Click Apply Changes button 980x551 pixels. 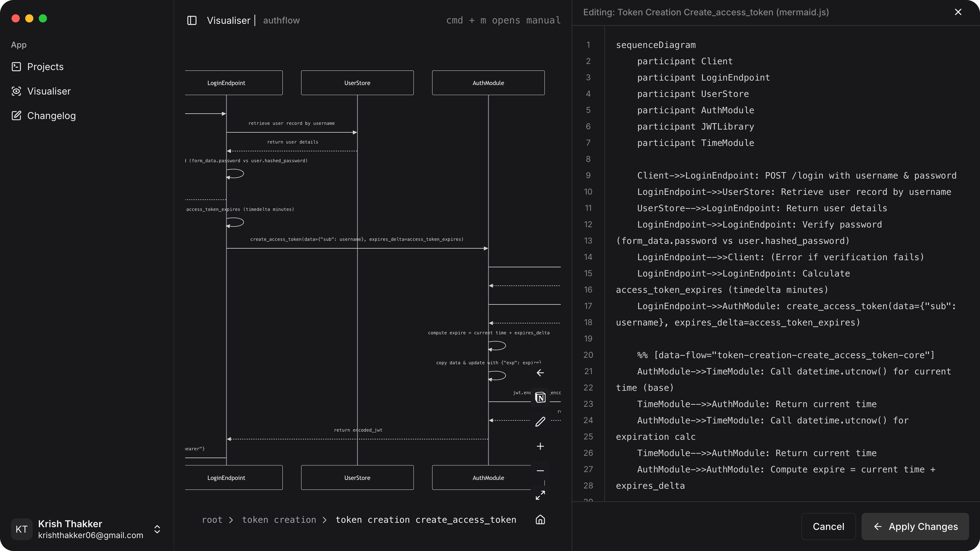pos(915,526)
